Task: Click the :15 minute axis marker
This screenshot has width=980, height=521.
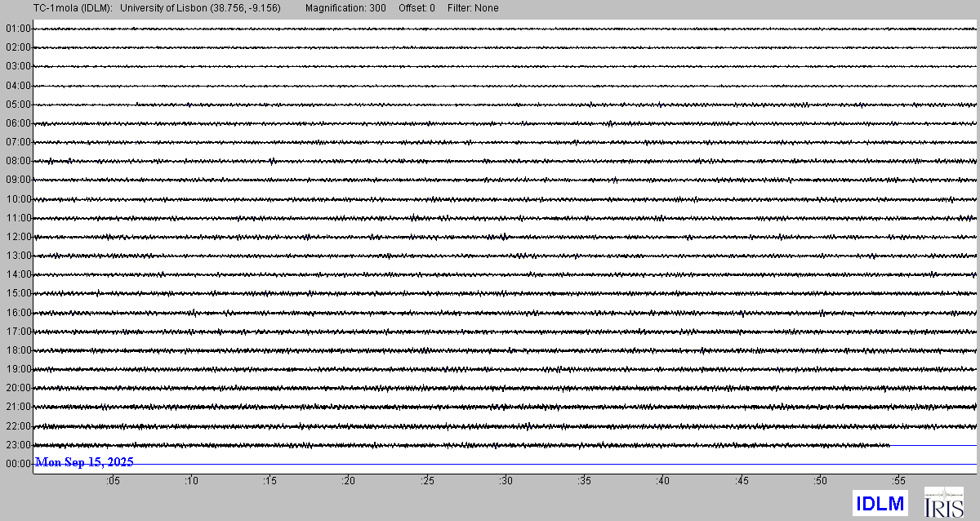Action: click(269, 481)
